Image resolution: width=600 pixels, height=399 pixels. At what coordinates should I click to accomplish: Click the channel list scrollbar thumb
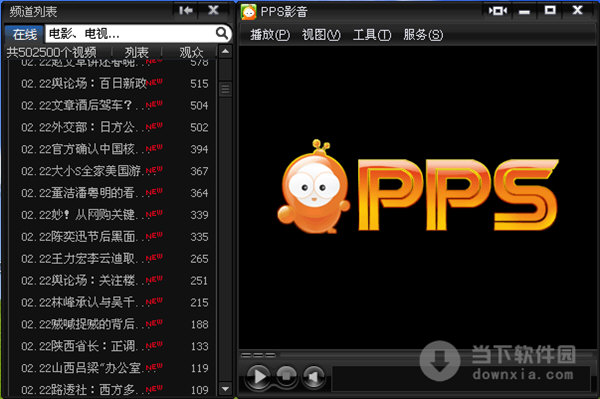(225, 89)
